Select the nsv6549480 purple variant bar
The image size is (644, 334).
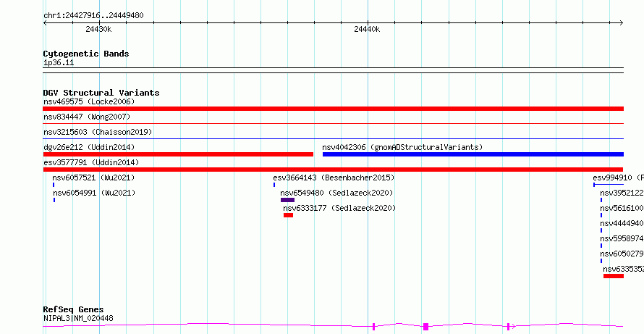pyautogui.click(x=287, y=200)
